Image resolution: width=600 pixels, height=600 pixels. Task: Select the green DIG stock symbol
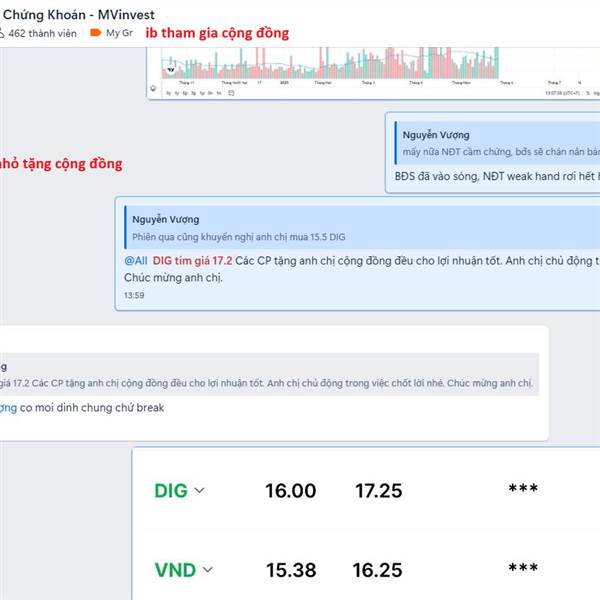pyautogui.click(x=171, y=491)
